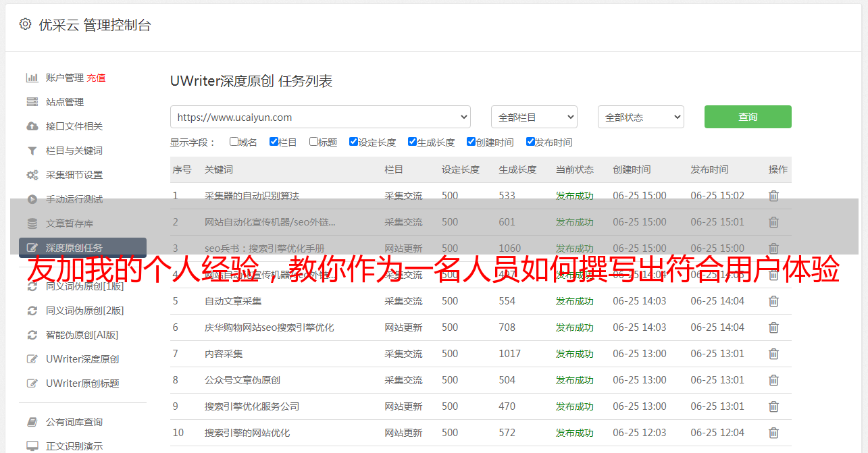Click the trash icon for row 10

click(773, 433)
